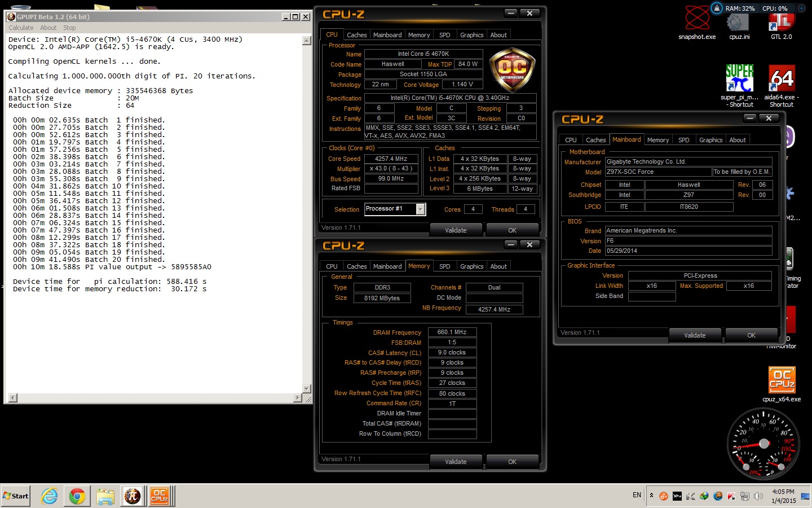This screenshot has height=508, width=812.
Task: Open the Start menu
Action: pyautogui.click(x=15, y=496)
